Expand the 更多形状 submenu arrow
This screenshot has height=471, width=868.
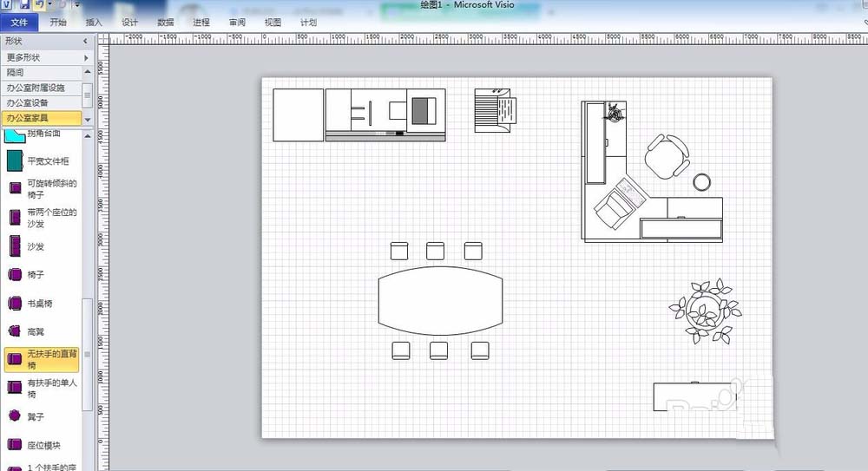pyautogui.click(x=86, y=57)
